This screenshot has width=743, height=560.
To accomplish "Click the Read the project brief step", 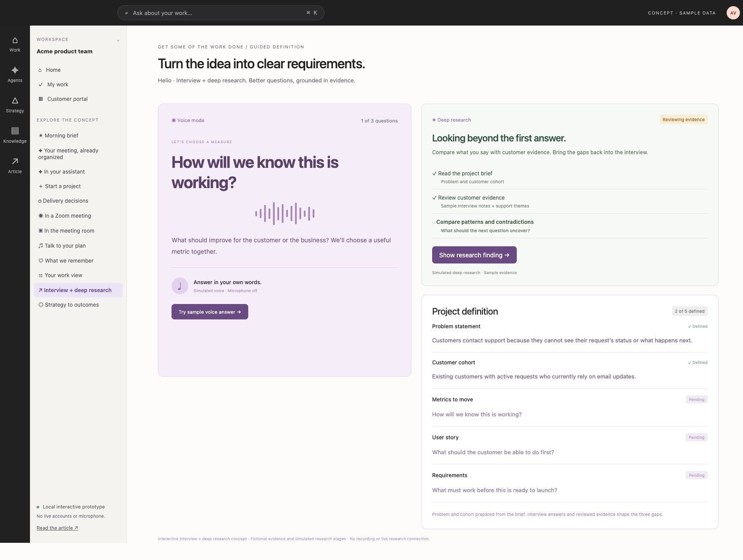I will pyautogui.click(x=570, y=177).
